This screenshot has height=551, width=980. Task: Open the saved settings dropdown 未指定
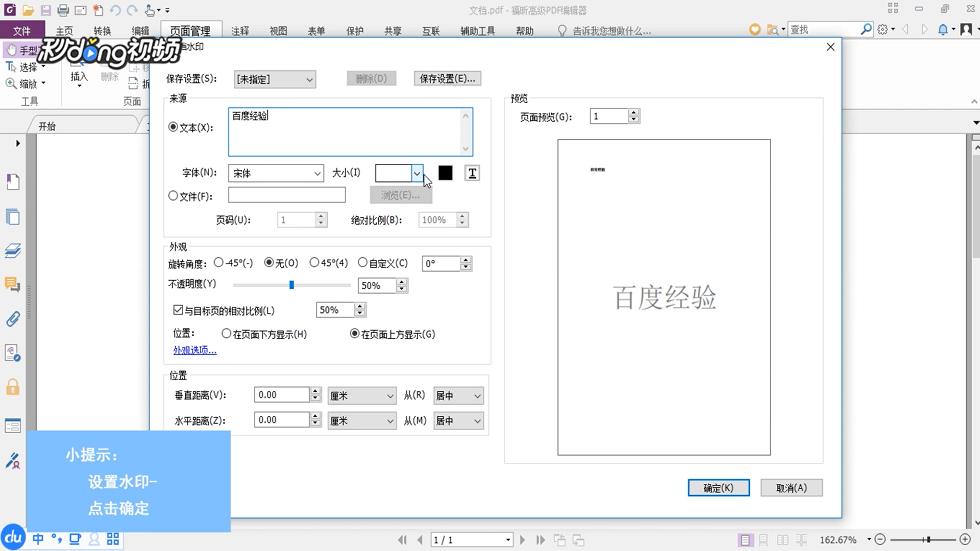[x=275, y=80]
